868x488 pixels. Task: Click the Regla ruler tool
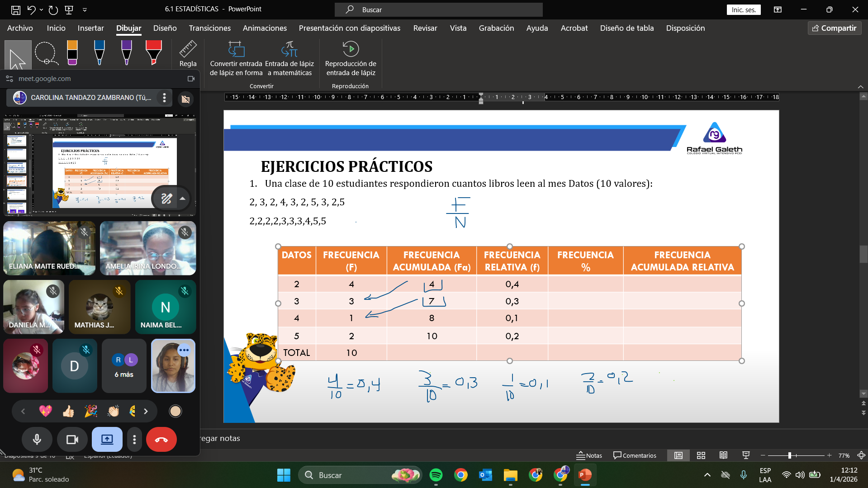[188, 54]
